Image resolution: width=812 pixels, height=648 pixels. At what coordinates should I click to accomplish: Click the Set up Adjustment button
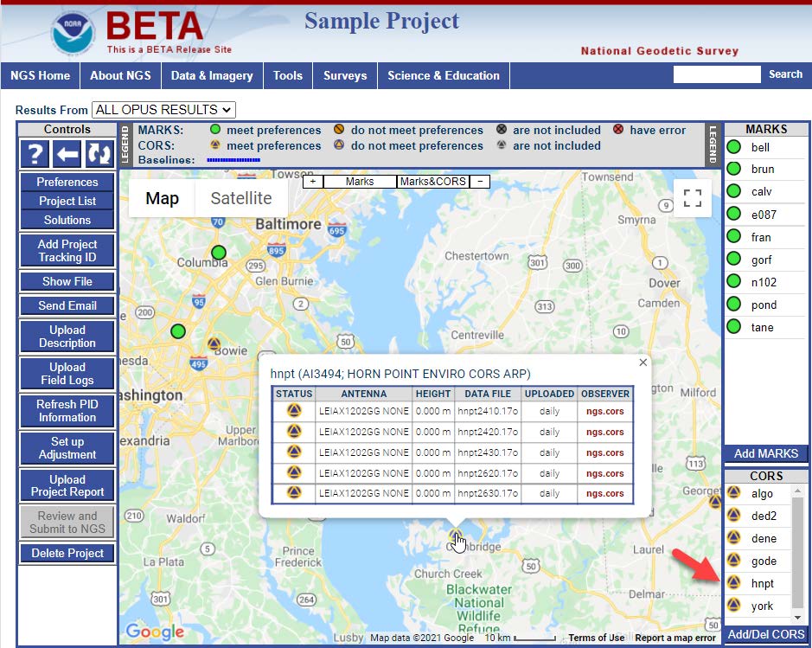[67, 448]
